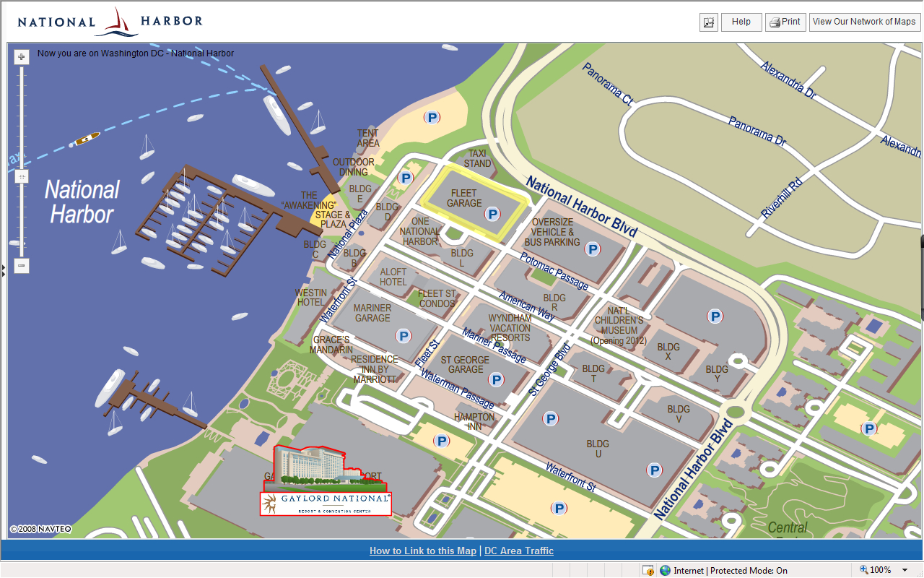Click the BLDG L label
This screenshot has width=924, height=578.
click(462, 258)
